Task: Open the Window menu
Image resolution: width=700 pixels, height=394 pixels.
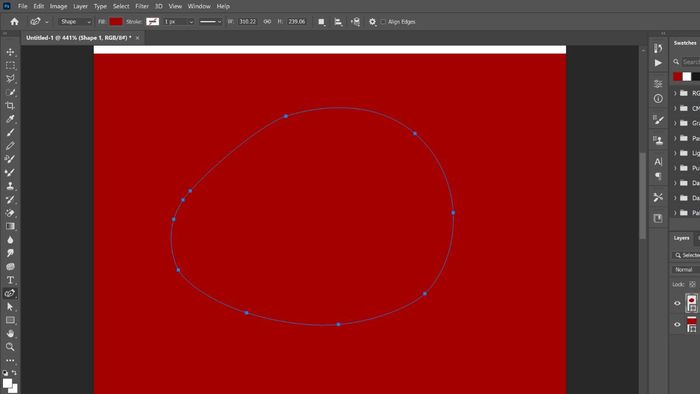Action: pos(199,6)
